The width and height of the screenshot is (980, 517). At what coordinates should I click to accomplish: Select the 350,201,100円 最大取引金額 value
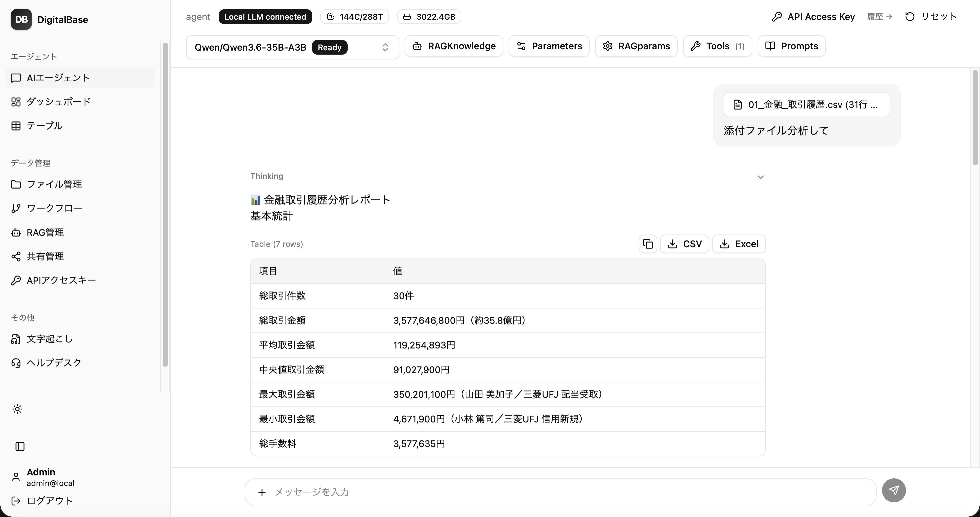498,394
